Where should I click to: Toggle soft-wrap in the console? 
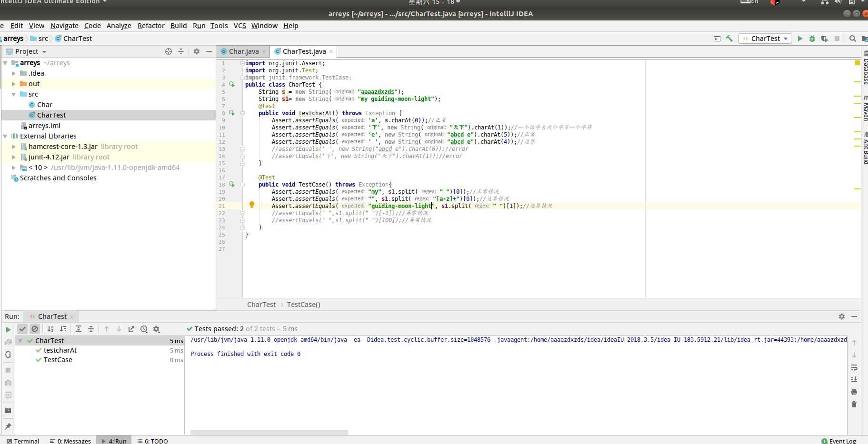pyautogui.click(x=854, y=367)
